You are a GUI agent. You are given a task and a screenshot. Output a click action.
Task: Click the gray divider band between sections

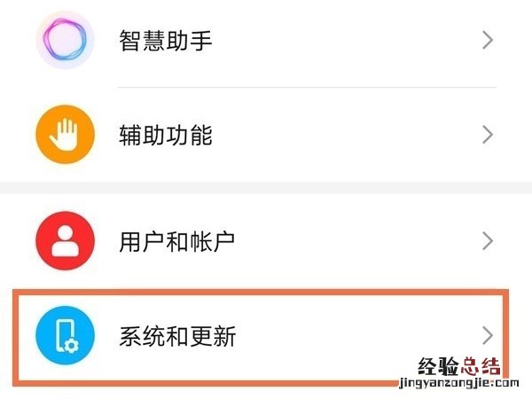(x=266, y=188)
